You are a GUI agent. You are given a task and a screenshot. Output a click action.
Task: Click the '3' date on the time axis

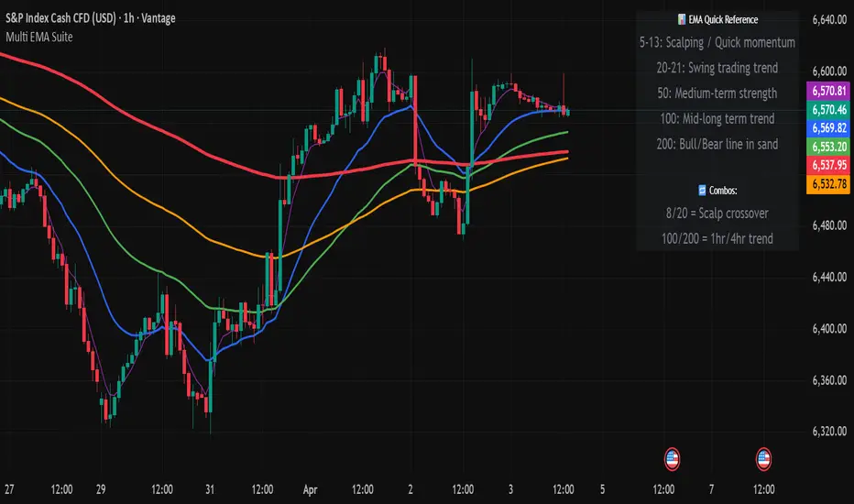[x=510, y=489]
